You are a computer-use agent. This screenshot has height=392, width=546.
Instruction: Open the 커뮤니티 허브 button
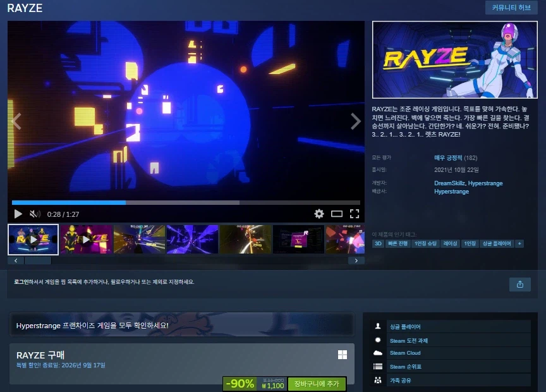(x=511, y=8)
